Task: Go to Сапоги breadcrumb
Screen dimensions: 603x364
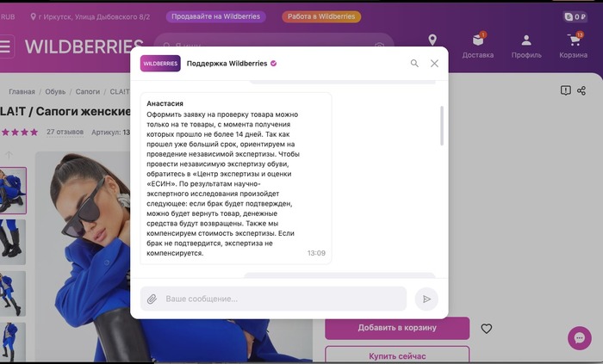Action: pos(88,92)
